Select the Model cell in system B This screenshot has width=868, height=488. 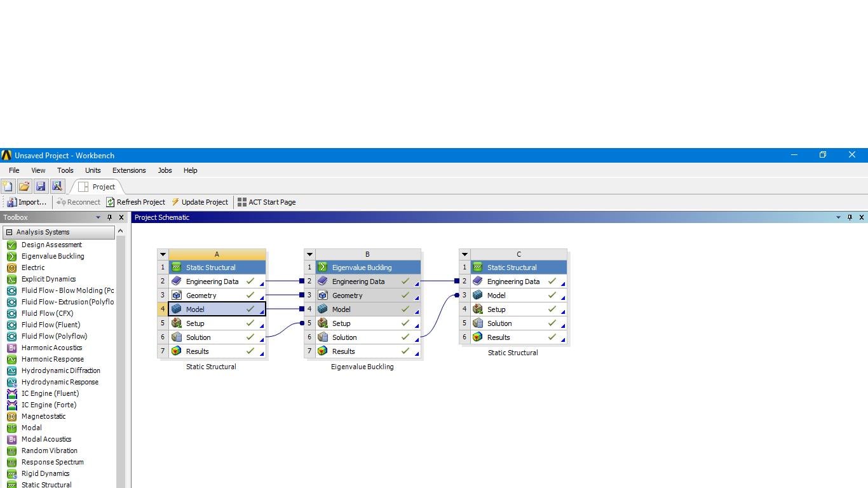pyautogui.click(x=368, y=309)
